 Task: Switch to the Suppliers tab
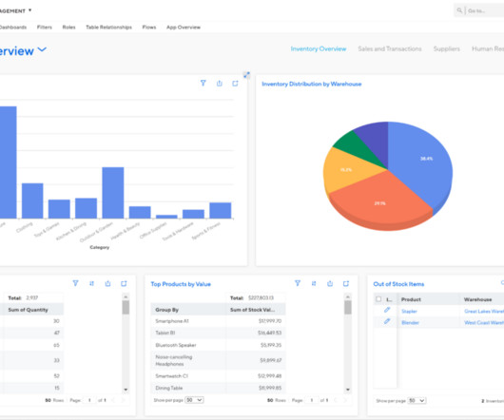(446, 48)
